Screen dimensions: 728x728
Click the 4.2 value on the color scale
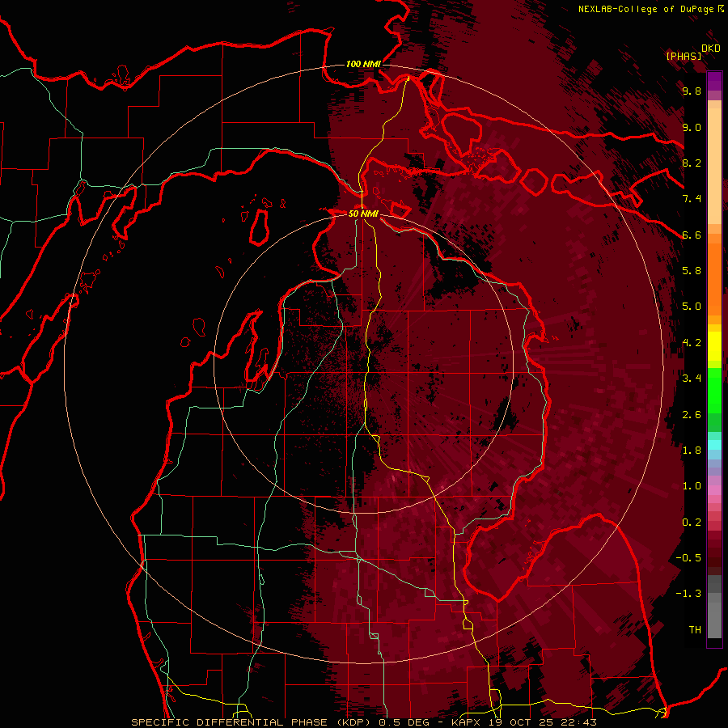692,343
